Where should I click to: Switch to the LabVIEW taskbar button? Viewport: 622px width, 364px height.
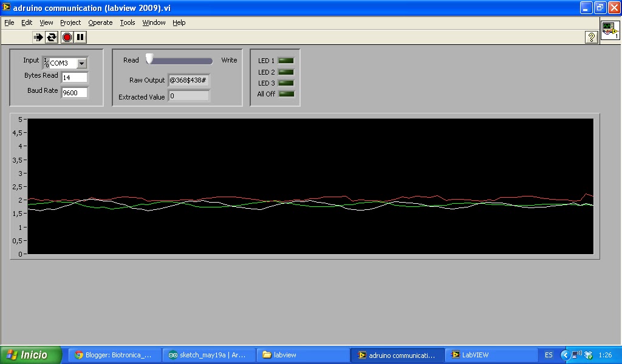click(491, 355)
